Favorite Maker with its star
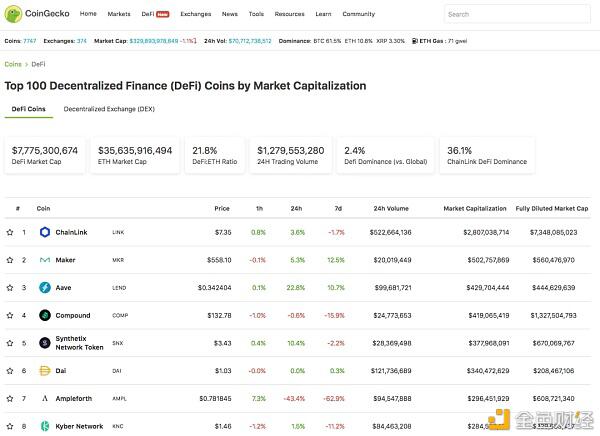 10,260
